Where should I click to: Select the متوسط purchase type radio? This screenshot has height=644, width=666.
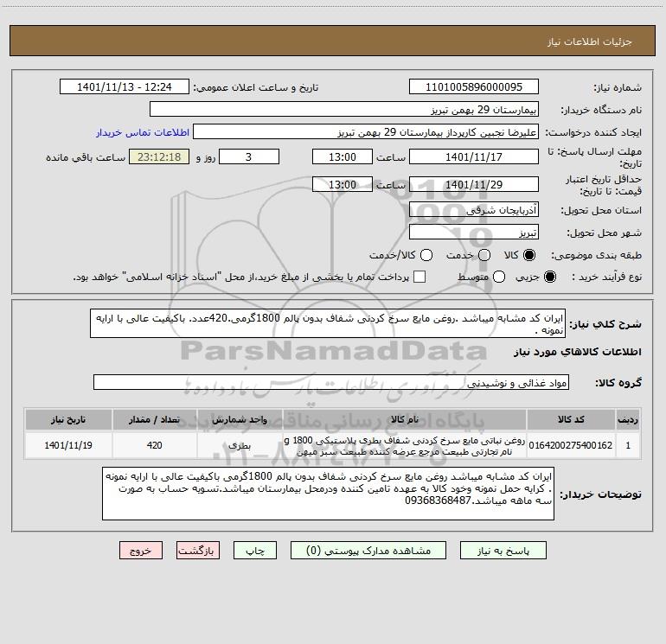[x=499, y=277]
